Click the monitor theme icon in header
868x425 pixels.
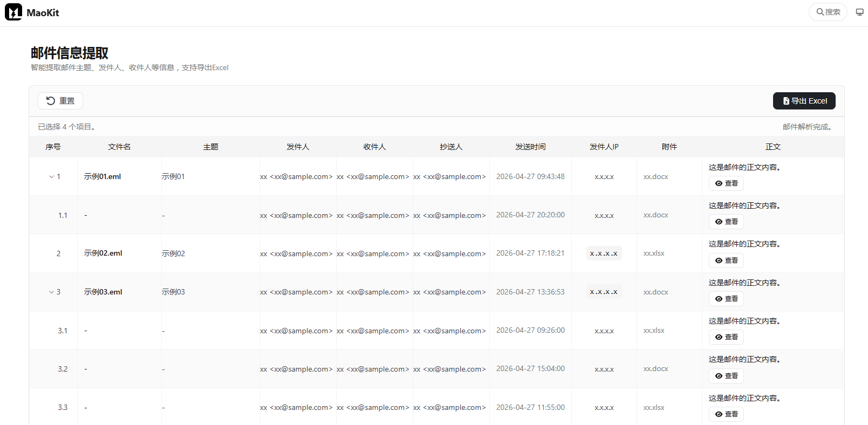click(860, 12)
